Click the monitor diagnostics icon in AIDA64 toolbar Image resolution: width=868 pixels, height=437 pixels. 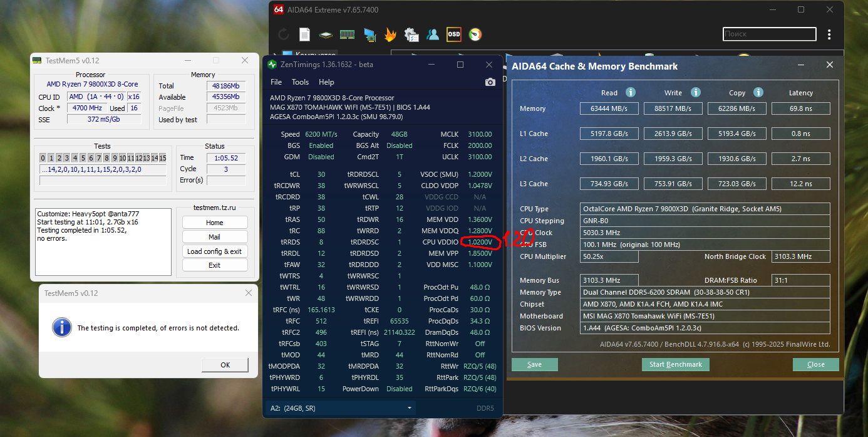(x=369, y=34)
